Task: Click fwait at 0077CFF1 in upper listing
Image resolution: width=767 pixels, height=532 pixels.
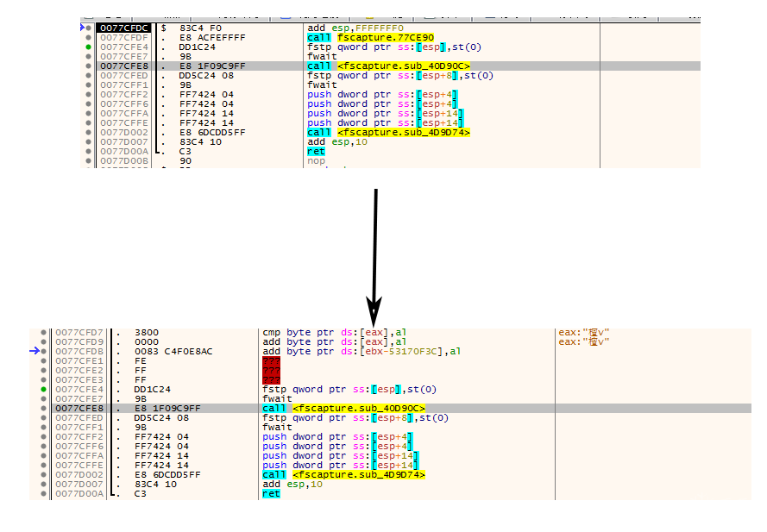Action: (x=322, y=85)
